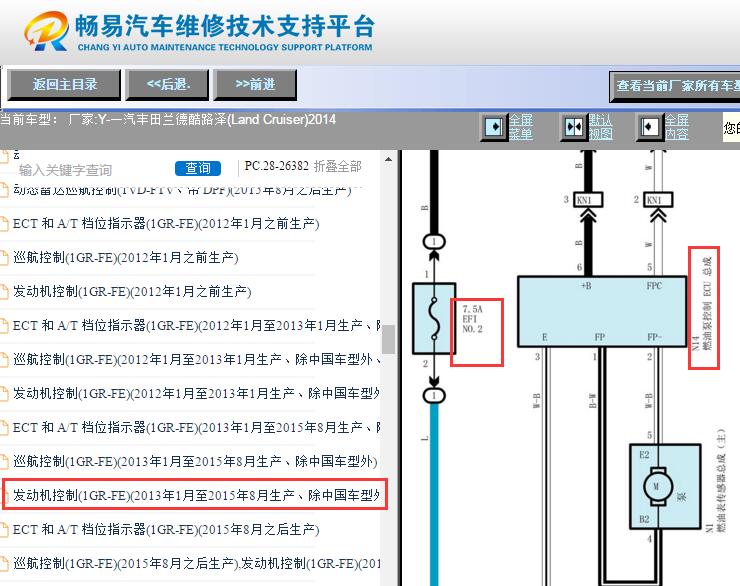Click the 7.5A EFI NO.2 fuse symbol
This screenshot has width=740, height=586.
click(434, 318)
